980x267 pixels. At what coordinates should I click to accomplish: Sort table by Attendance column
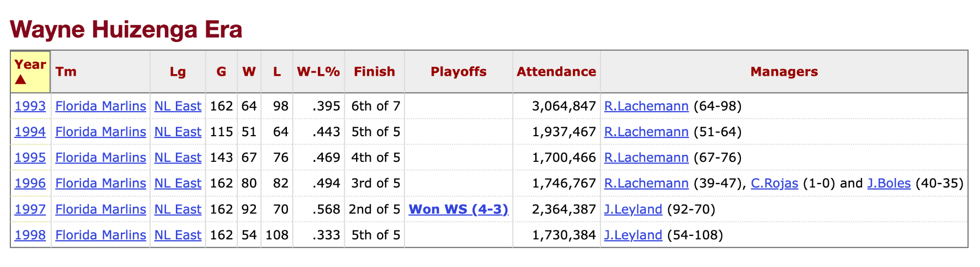coord(556,72)
